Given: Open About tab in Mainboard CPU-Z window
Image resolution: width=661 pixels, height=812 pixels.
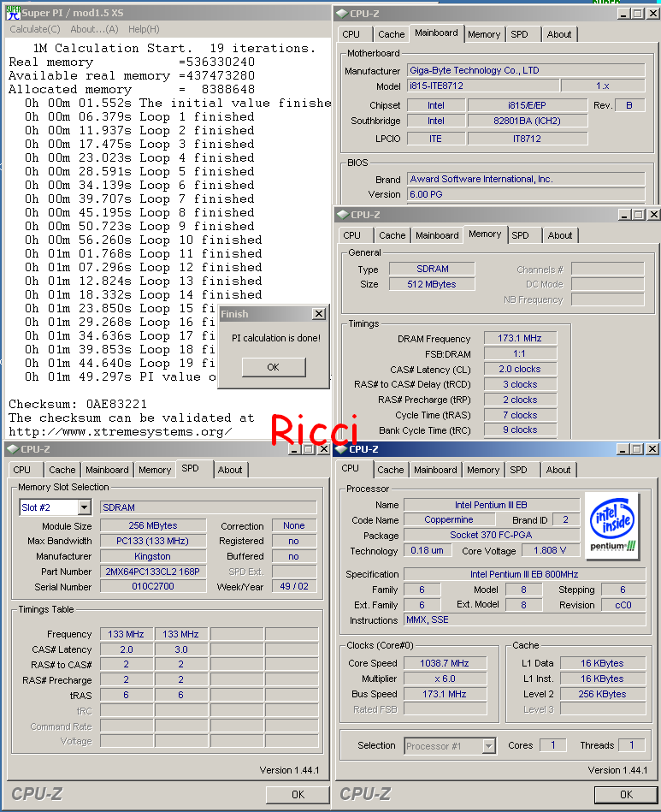Looking at the screenshot, I should 559,34.
